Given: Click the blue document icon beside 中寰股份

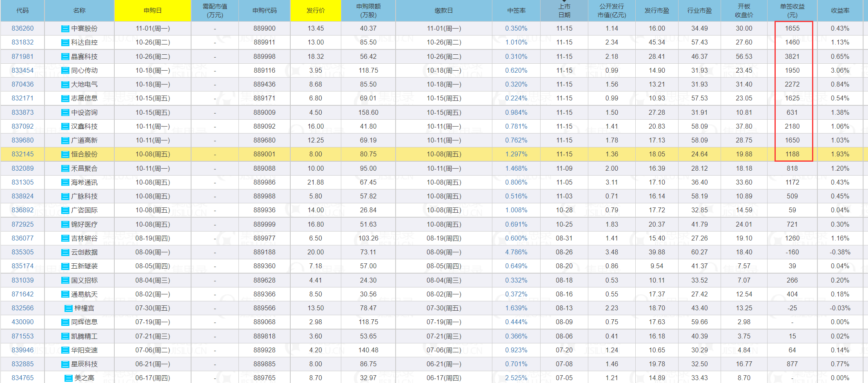Looking at the screenshot, I should [x=65, y=29].
